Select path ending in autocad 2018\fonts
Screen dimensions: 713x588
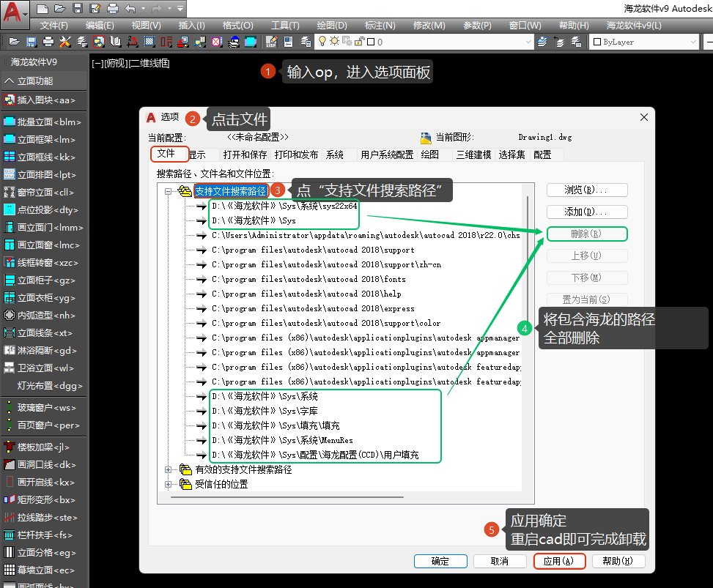click(309, 280)
